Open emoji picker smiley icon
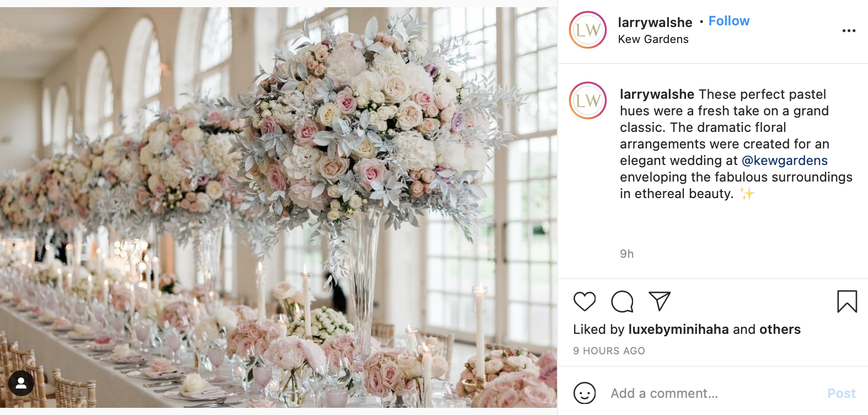The width and height of the screenshot is (868, 415). [585, 393]
